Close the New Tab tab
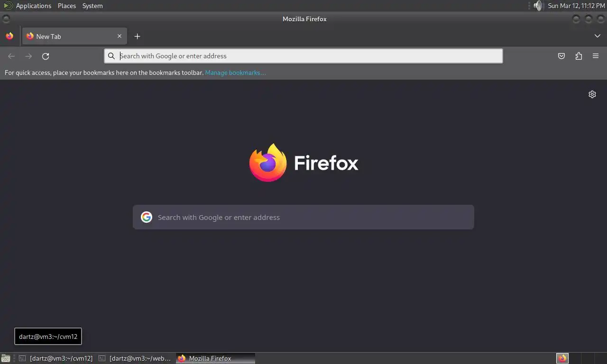This screenshot has height=364, width=607. pos(120,36)
